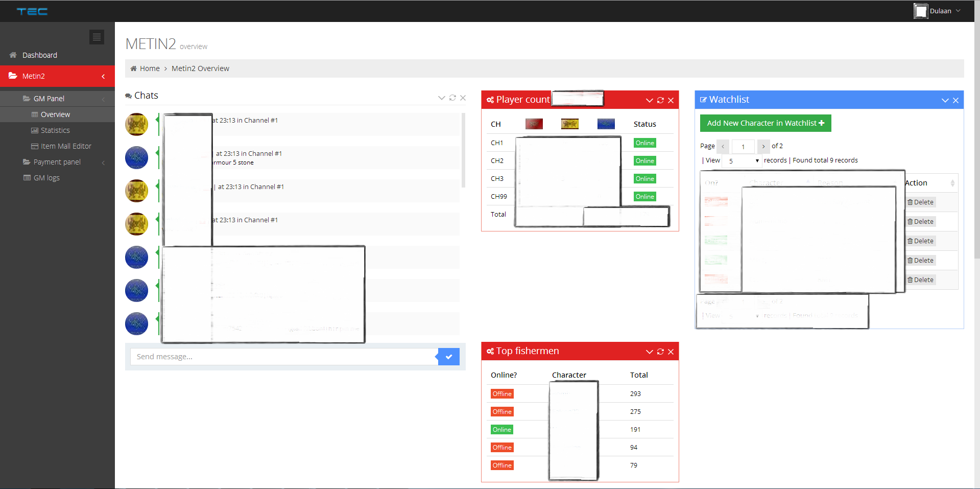Go to next Watchlist page
The width and height of the screenshot is (980, 489).
[763, 147]
